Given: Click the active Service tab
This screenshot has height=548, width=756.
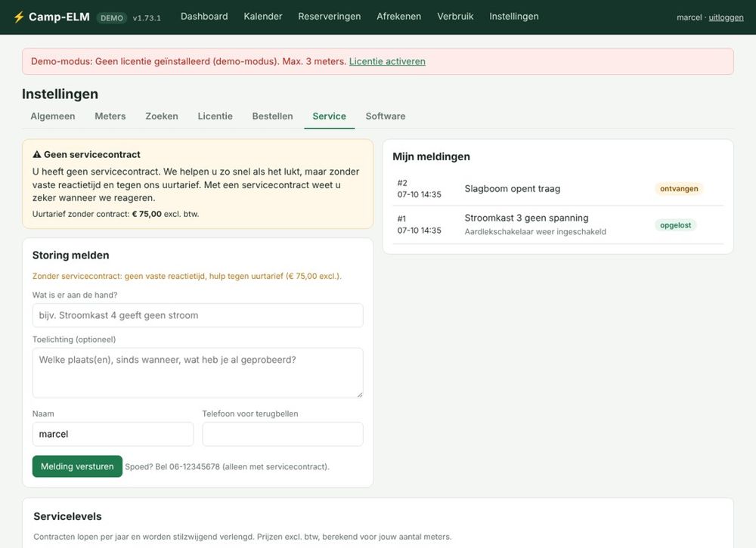Looking at the screenshot, I should (x=330, y=116).
